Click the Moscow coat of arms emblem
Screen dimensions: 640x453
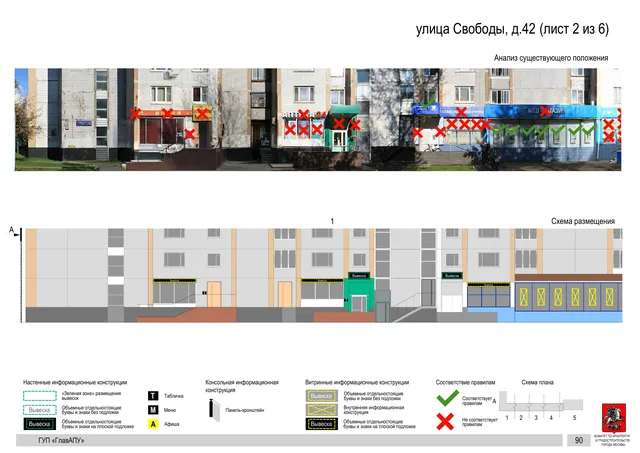click(x=613, y=417)
